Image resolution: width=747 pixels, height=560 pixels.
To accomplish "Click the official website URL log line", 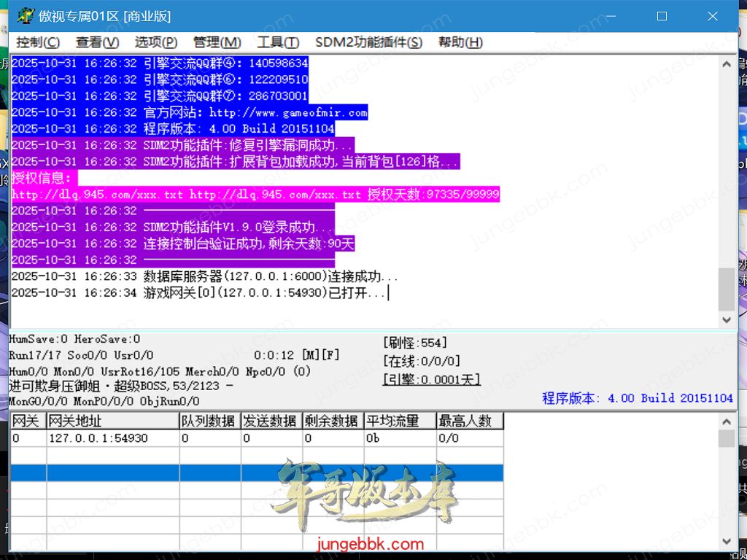I will (189, 112).
